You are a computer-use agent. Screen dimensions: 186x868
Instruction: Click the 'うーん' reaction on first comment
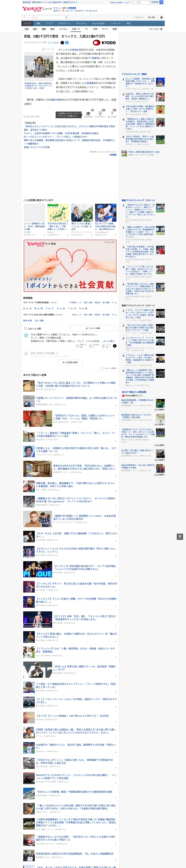(104, 346)
